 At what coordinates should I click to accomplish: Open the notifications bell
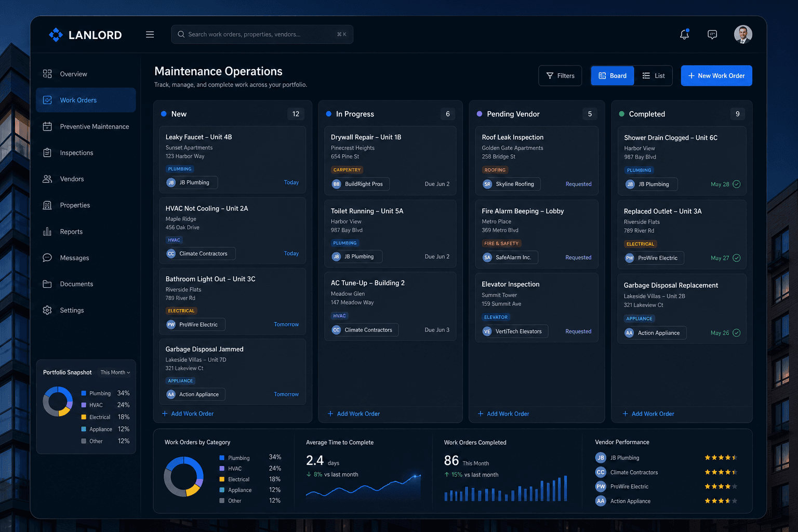point(685,34)
